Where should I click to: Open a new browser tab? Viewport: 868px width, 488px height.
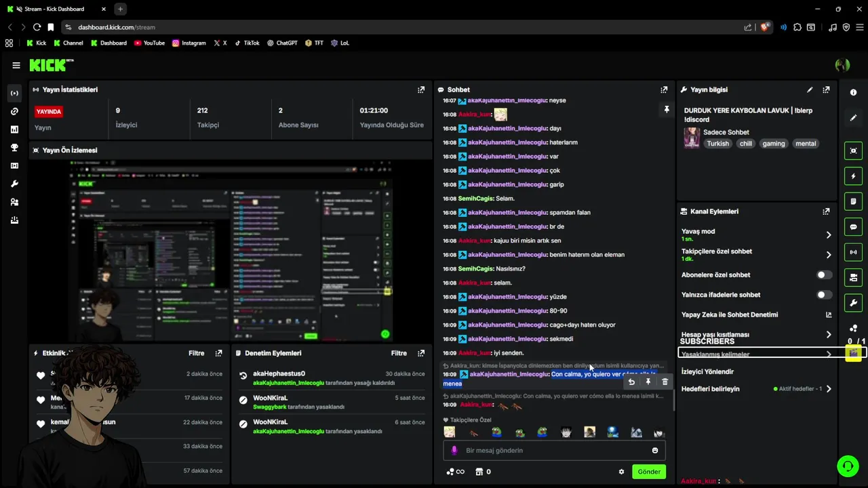pos(120,9)
